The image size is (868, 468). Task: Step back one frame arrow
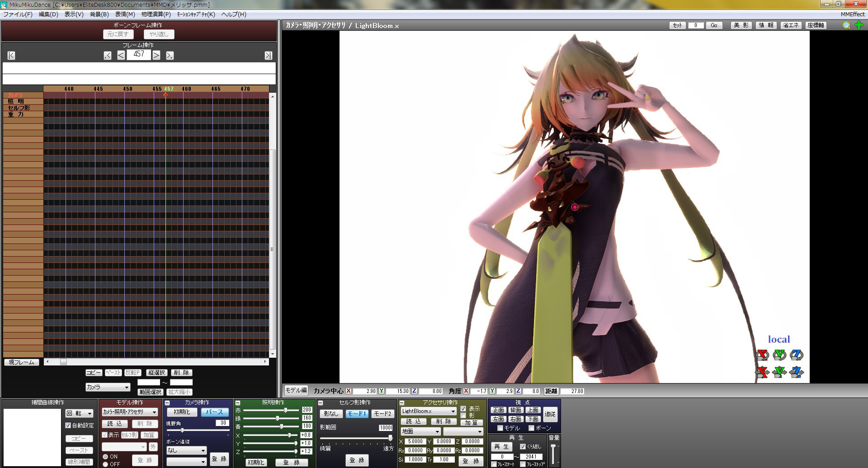(121, 56)
